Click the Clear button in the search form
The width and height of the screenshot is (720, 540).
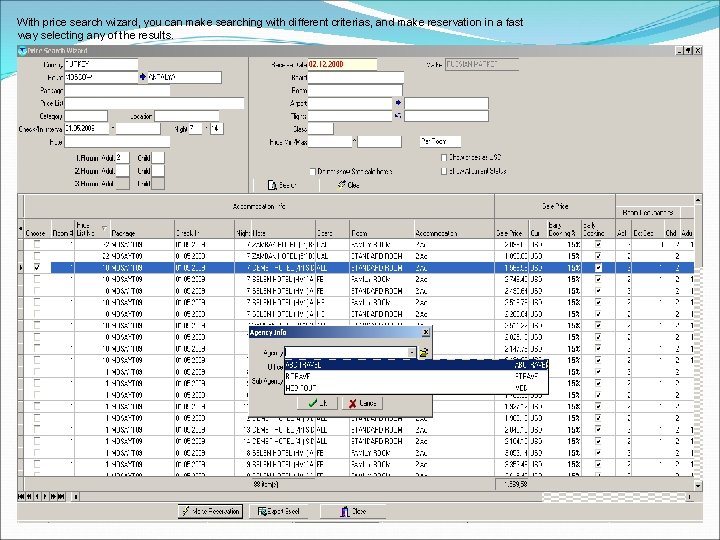click(349, 185)
